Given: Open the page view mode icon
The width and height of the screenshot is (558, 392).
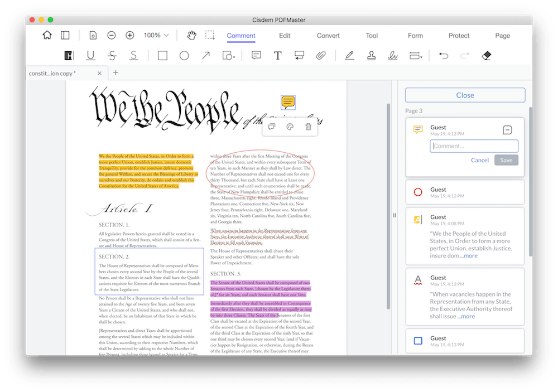Looking at the screenshot, I should pyautogui.click(x=93, y=35).
